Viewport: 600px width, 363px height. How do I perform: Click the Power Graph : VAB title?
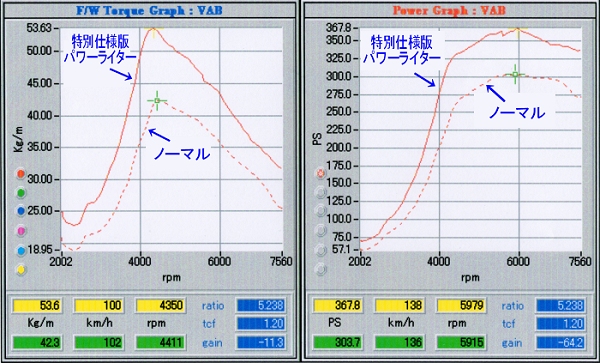pos(449,10)
